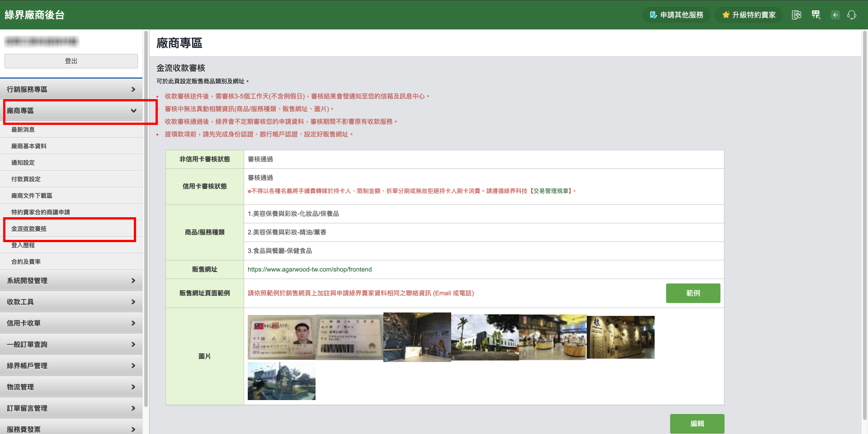Click the ECPay 界 logo icon in header
Screen dimensions: 868x434
coord(816,15)
